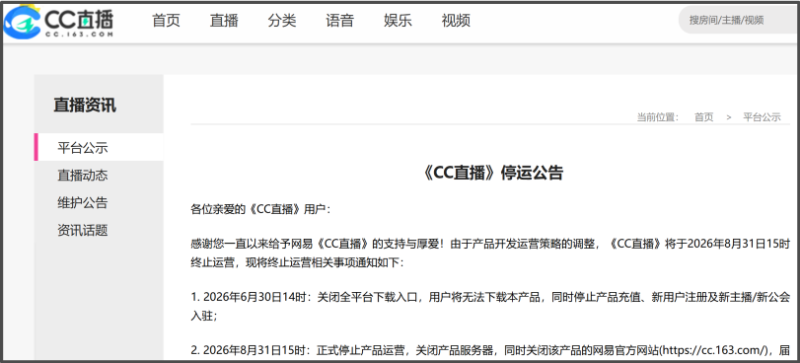Click the 当前位置 label
This screenshot has width=800, height=363.
[658, 117]
